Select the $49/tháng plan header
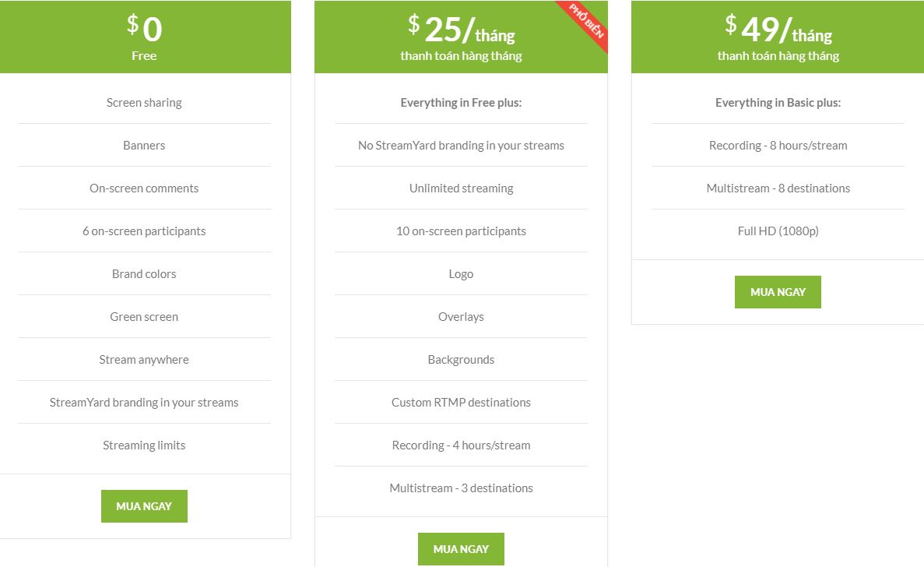924x567 pixels. 778,37
